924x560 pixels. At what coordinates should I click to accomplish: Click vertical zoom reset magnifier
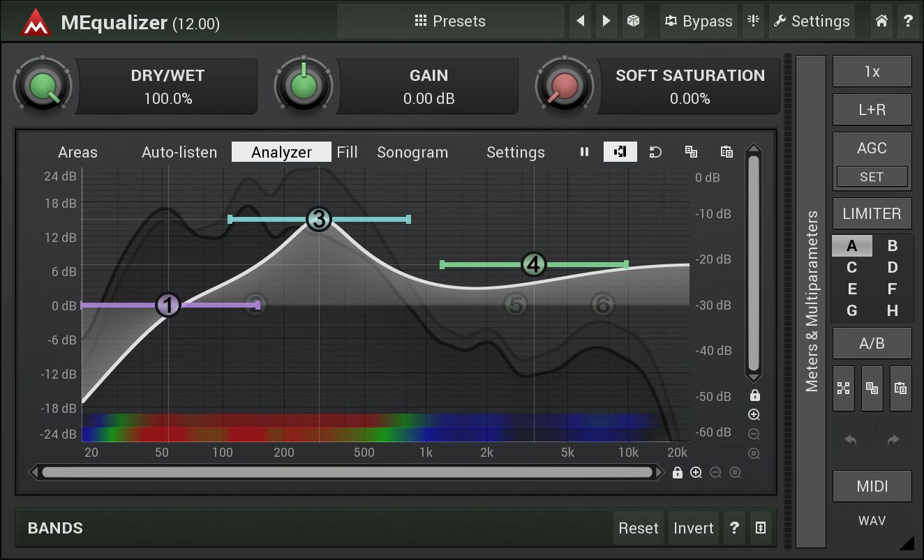pyautogui.click(x=754, y=453)
